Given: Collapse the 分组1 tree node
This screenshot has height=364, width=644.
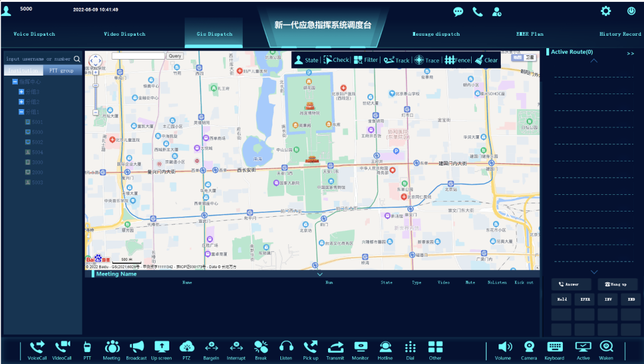Looking at the screenshot, I should pyautogui.click(x=21, y=111).
